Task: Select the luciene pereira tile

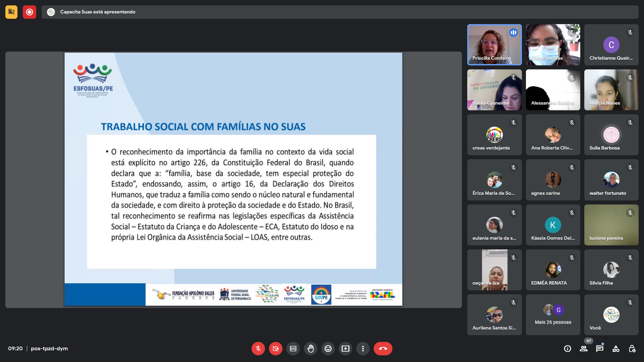Action: [x=611, y=225]
